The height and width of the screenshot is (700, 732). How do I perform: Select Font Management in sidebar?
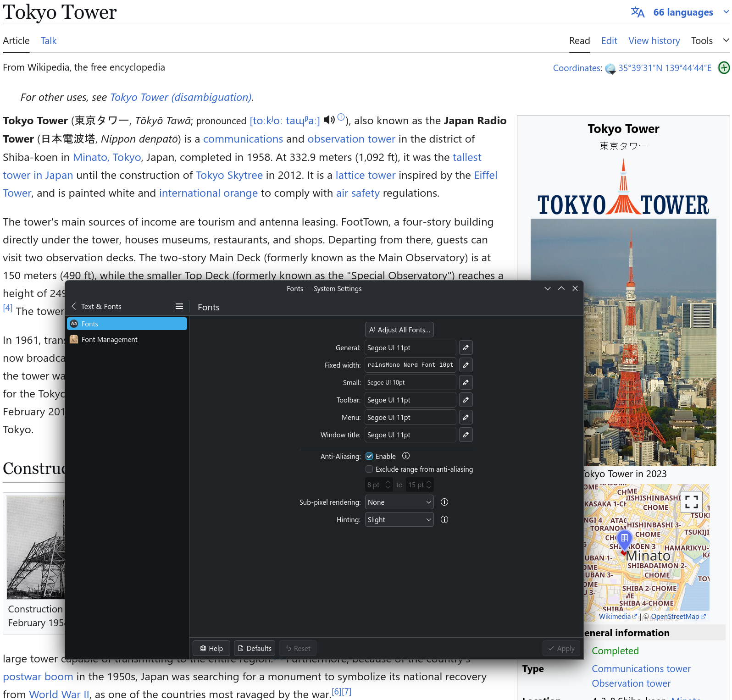pyautogui.click(x=127, y=339)
